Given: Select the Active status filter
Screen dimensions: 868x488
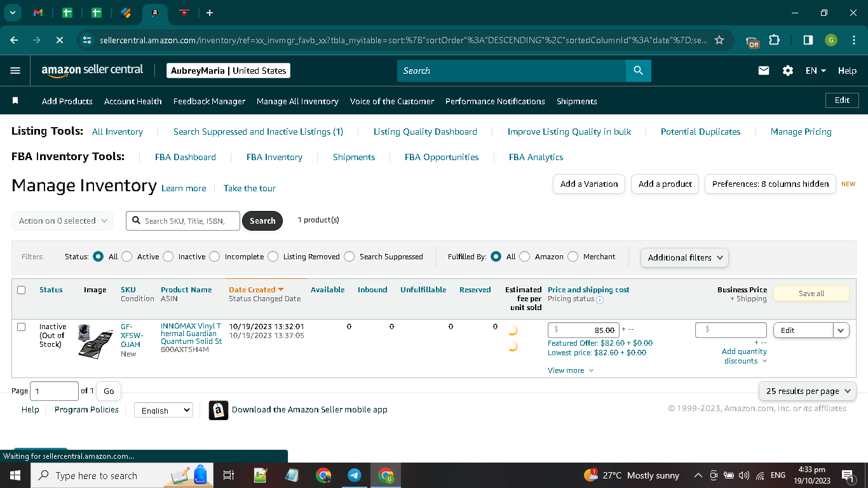Looking at the screenshot, I should (x=126, y=257).
